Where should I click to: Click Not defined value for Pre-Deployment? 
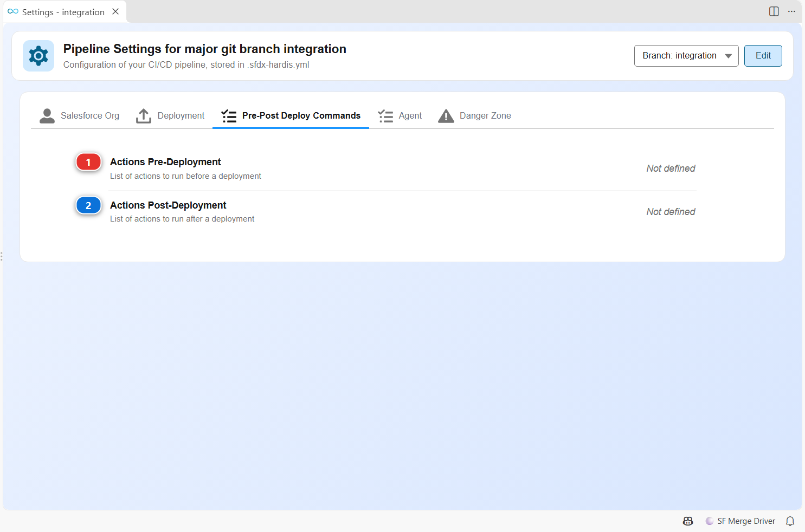[671, 168]
